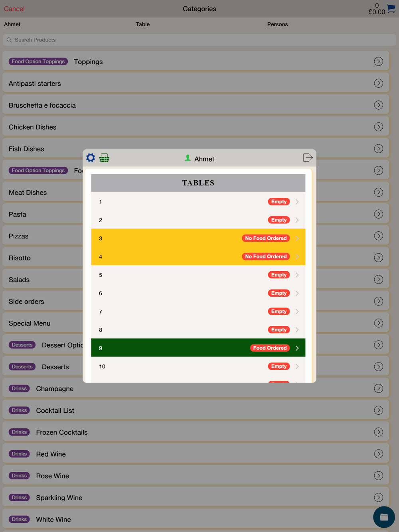Tap the round folder button
The image size is (399, 532).
[x=384, y=517]
